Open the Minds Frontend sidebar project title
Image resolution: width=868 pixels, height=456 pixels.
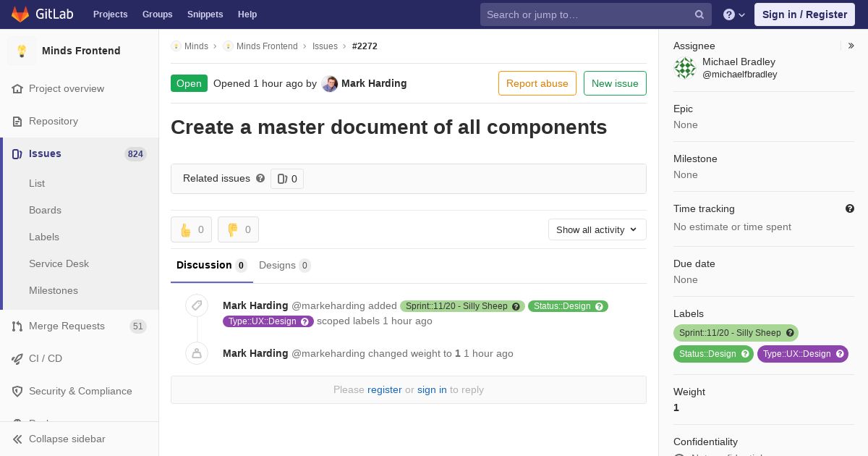point(81,51)
